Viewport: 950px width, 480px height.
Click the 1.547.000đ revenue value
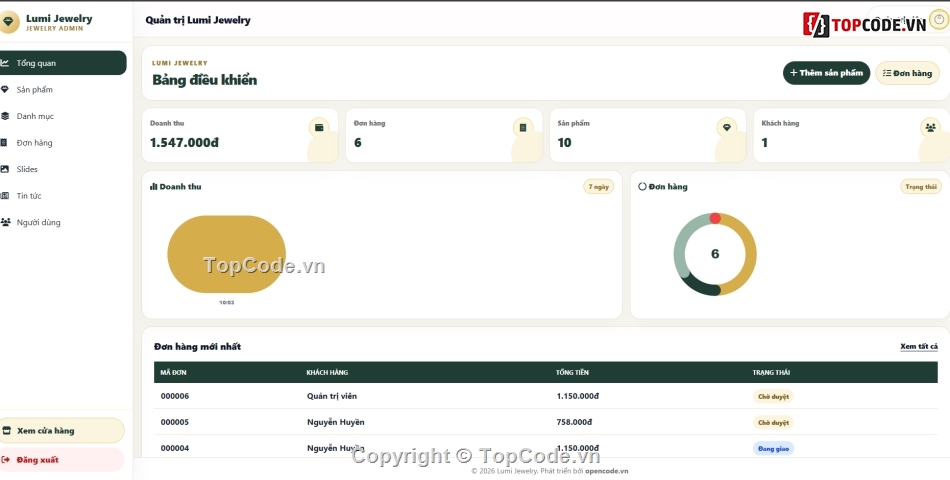184,143
